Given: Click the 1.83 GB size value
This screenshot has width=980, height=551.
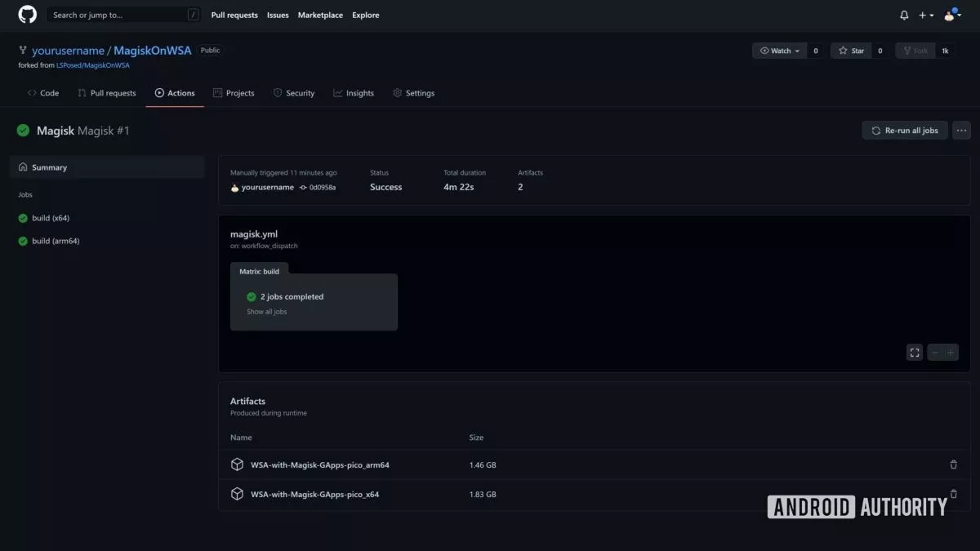Looking at the screenshot, I should [483, 495].
